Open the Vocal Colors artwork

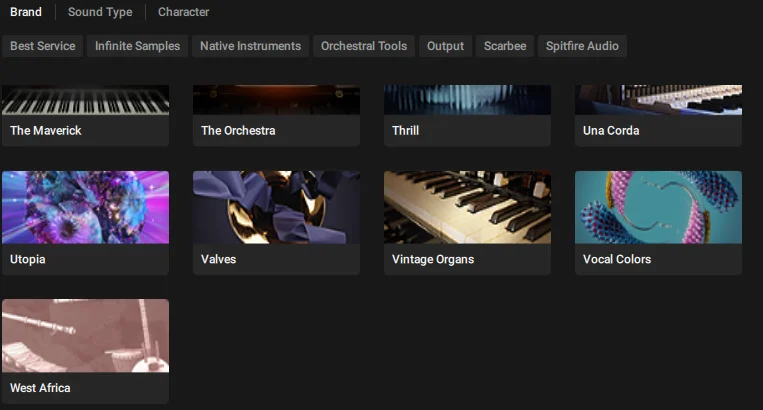pyautogui.click(x=658, y=207)
